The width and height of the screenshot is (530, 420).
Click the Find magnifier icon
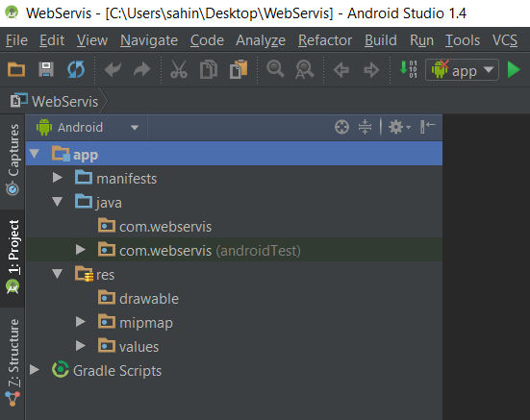pos(275,69)
